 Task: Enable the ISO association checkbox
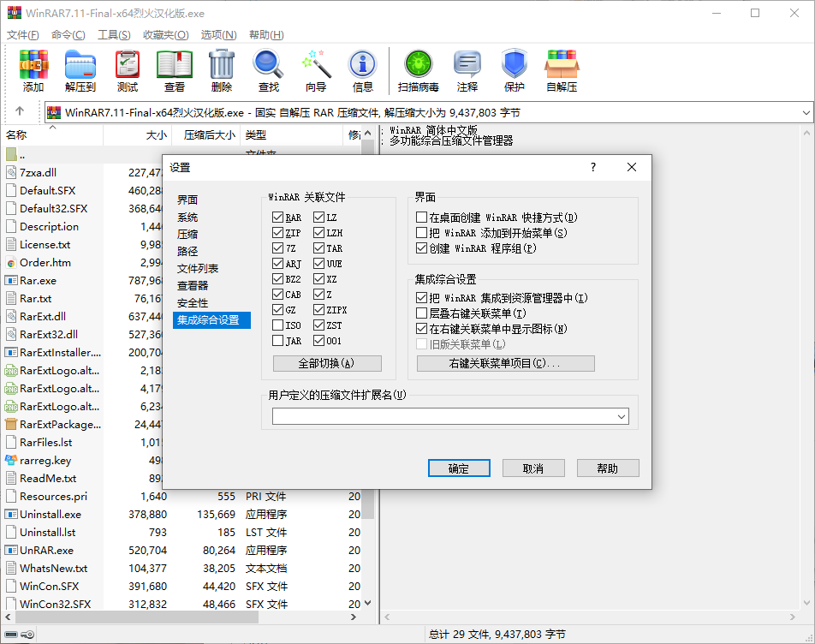(x=277, y=325)
